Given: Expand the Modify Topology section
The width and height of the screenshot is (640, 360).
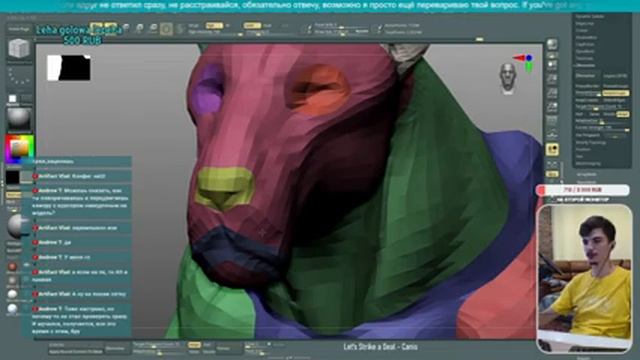Looking at the screenshot, I should coord(591,142).
